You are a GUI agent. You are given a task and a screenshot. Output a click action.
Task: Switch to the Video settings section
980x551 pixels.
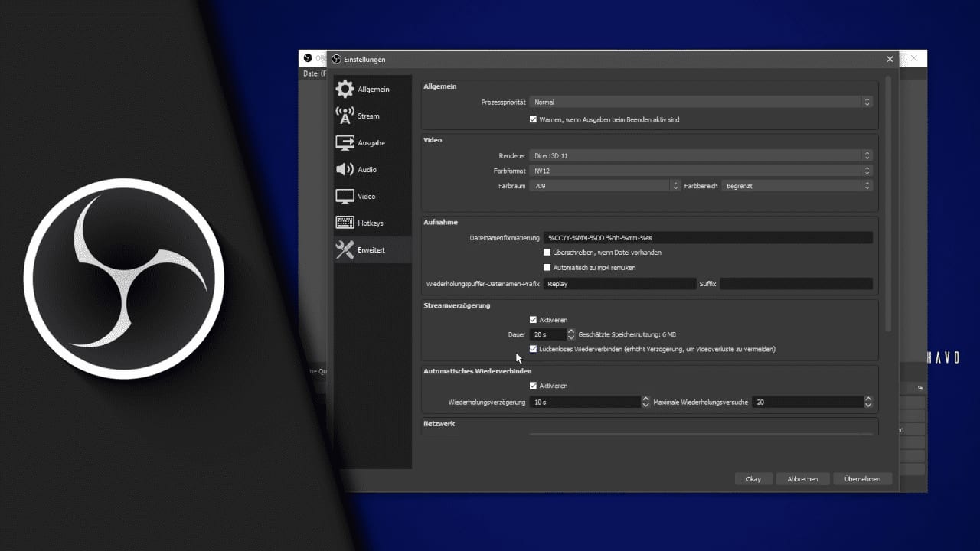pos(373,197)
